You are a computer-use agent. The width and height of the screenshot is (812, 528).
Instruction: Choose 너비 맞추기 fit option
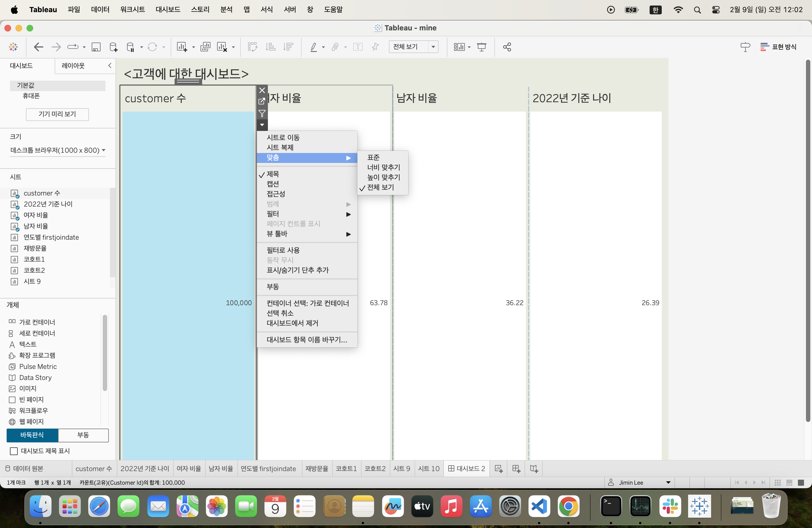coord(383,167)
